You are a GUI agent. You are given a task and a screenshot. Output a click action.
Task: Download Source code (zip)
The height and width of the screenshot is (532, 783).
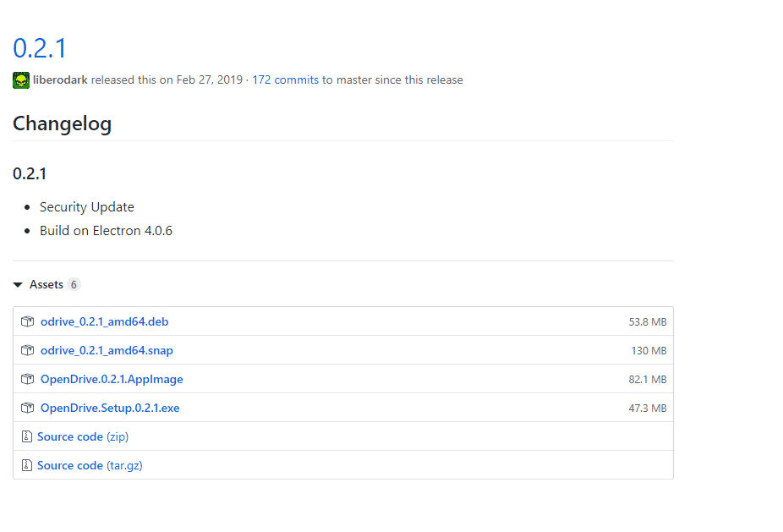point(83,436)
